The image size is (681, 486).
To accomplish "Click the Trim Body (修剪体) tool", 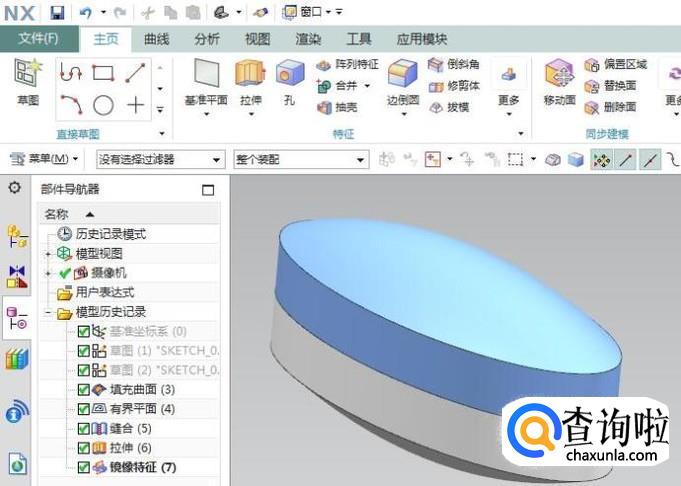I will coord(454,86).
